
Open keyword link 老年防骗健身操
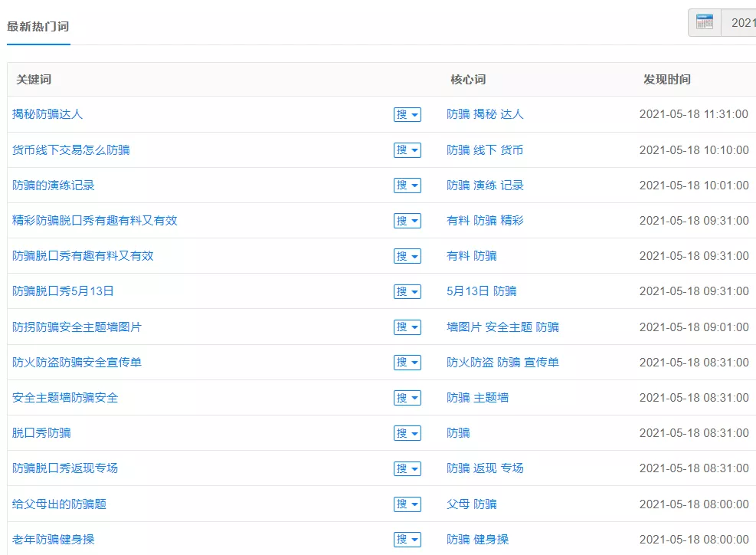point(54,540)
